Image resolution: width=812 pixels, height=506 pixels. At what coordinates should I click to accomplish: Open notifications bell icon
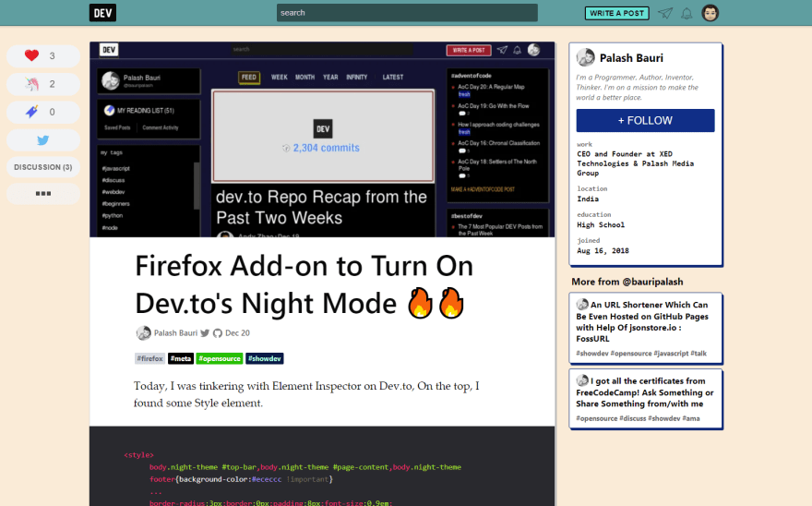click(x=687, y=14)
